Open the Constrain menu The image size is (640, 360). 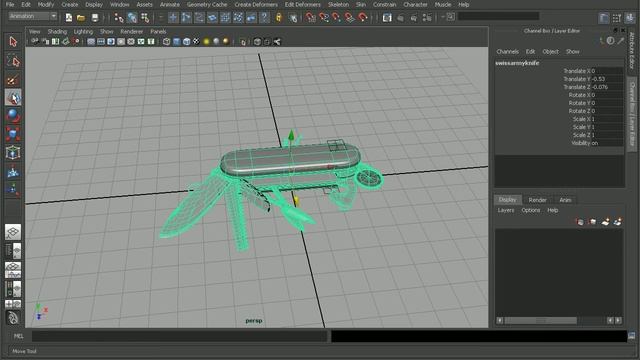pos(384,4)
